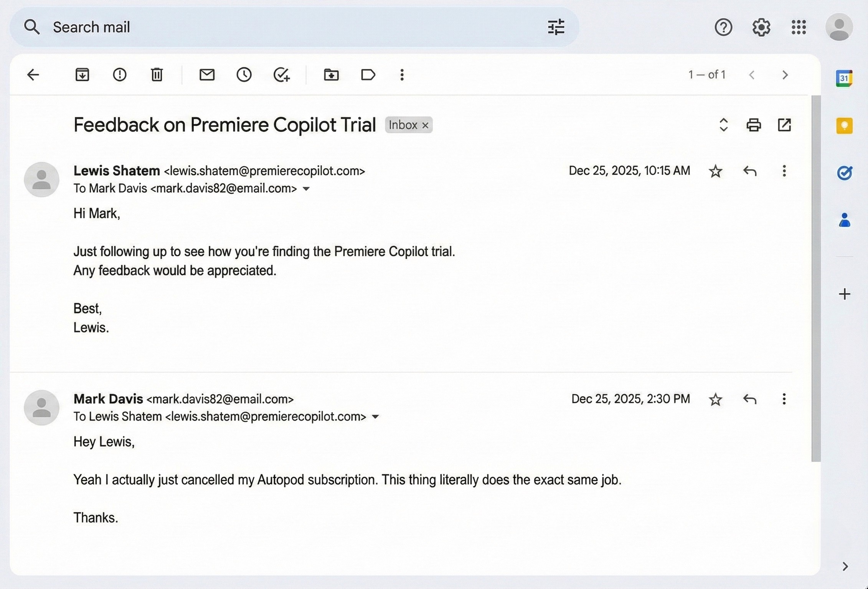
Task: Mark the conversation as unread
Action: tap(207, 75)
